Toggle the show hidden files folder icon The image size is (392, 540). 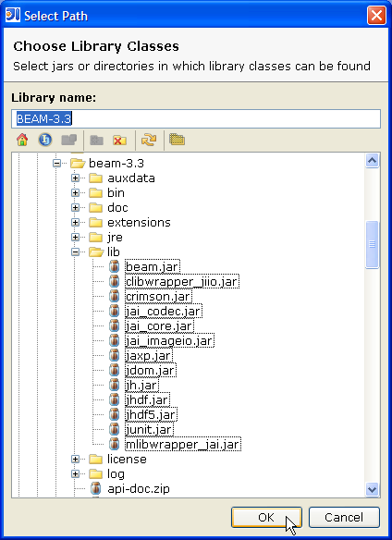178,140
